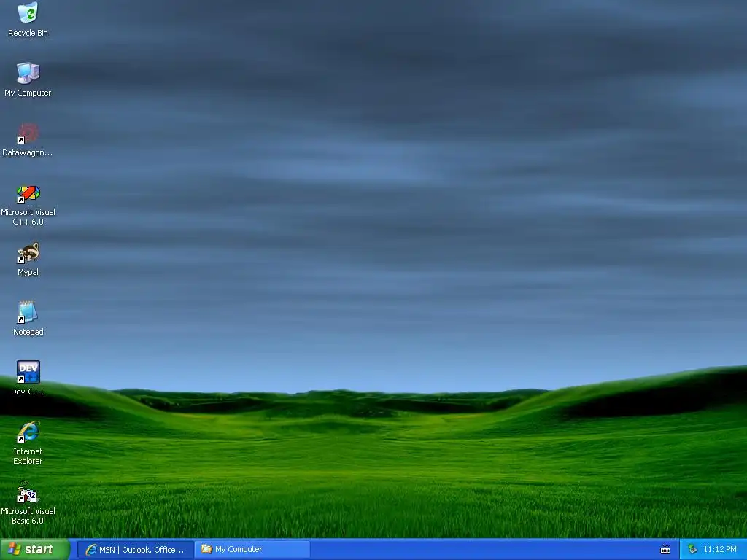The image size is (747, 560).
Task: Click the 11:12 PM clock
Action: click(x=720, y=550)
